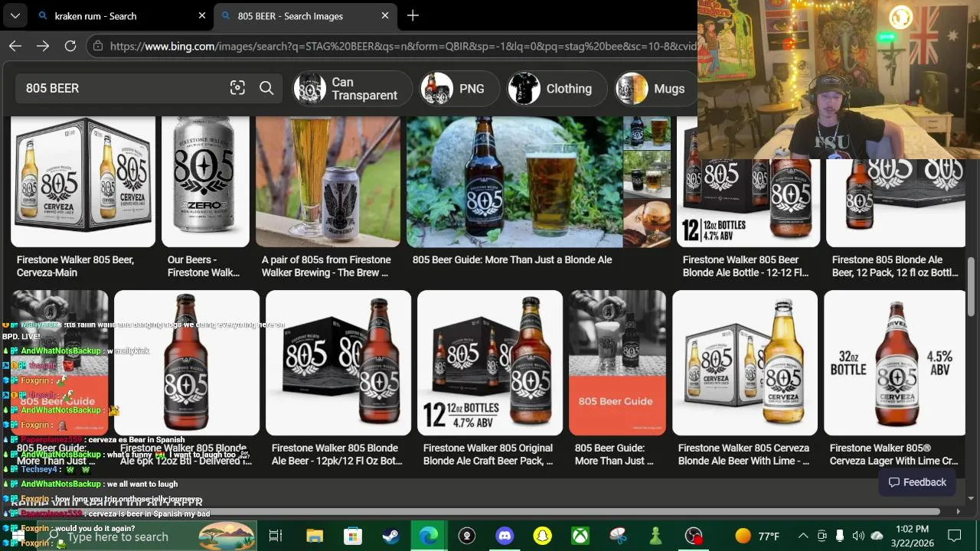Open 32oz bottle 4.5% ABV image

coord(894,363)
